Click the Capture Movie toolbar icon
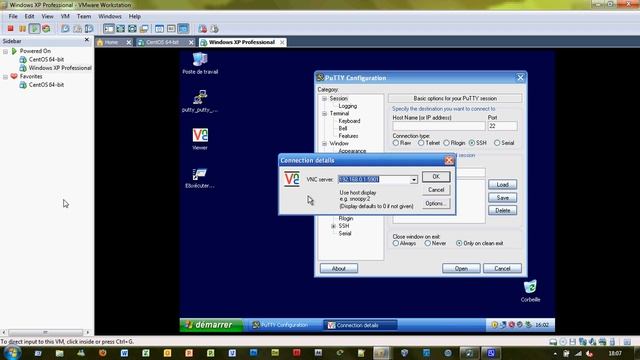Screen dimensions: 640x360 (x=214, y=29)
